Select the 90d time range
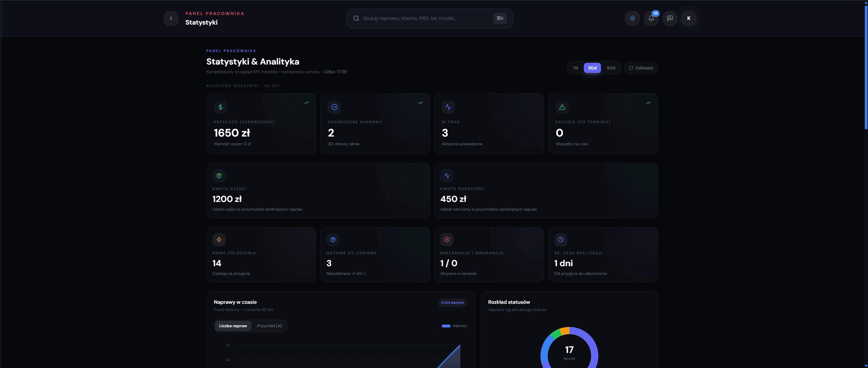868x368 pixels. coord(611,68)
